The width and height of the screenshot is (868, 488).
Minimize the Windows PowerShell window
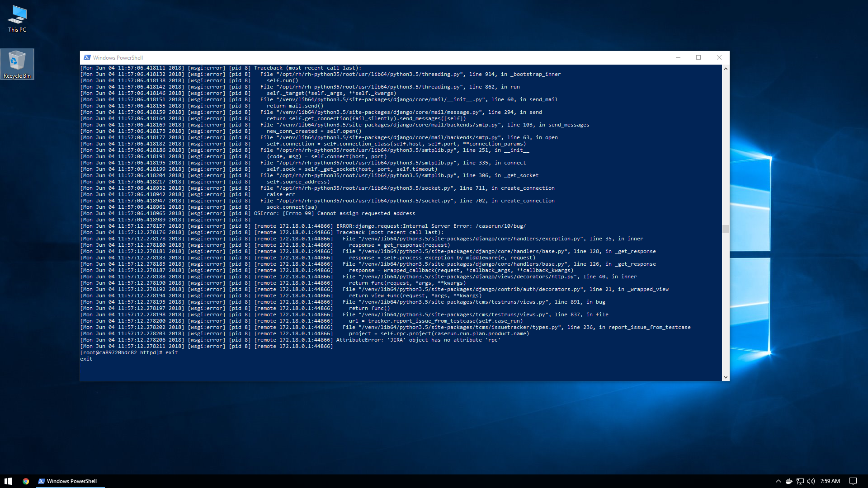[678, 57]
